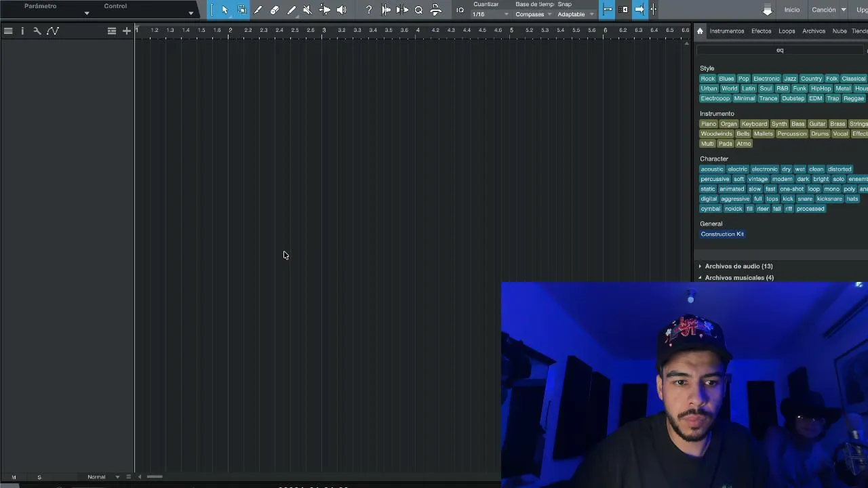Select the Split (knife) tool
The width and height of the screenshot is (868, 488).
(258, 10)
